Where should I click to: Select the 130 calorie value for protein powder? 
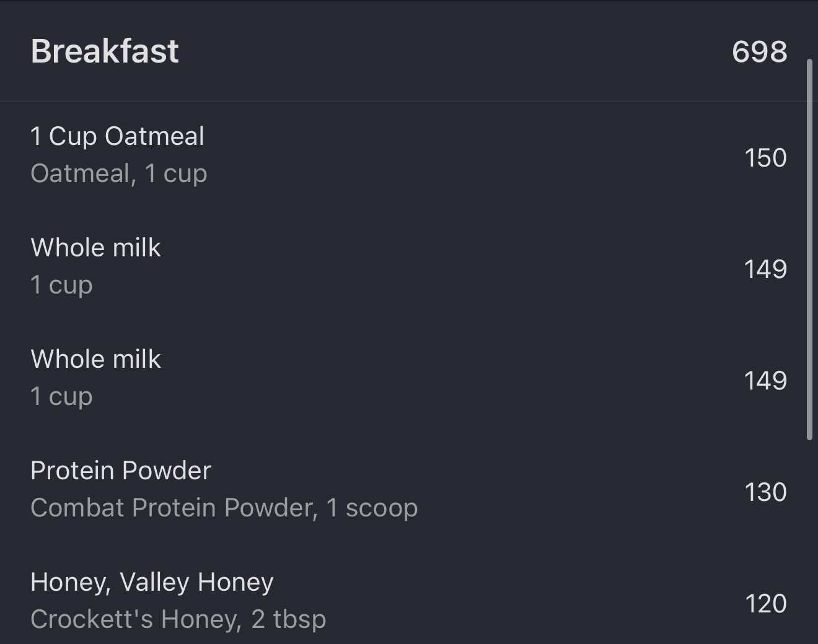[765, 492]
